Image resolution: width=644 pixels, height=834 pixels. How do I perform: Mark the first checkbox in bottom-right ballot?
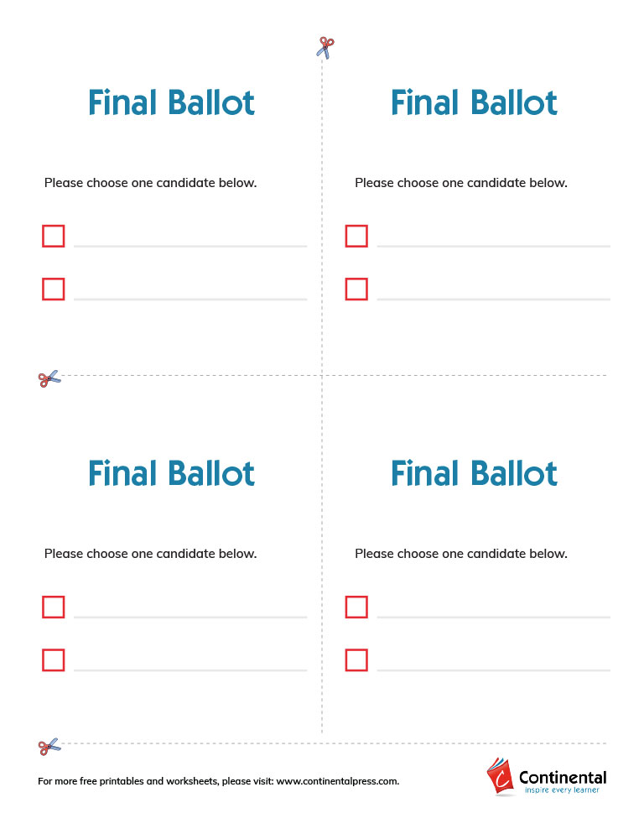[x=356, y=607]
